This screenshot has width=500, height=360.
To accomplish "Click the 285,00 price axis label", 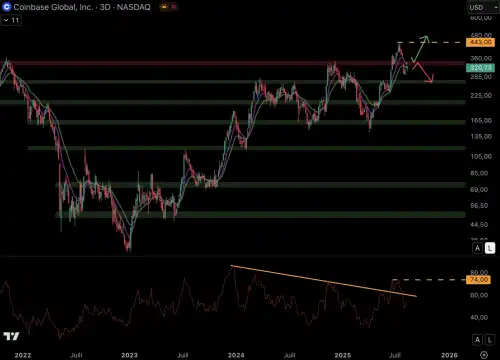I will (x=481, y=77).
